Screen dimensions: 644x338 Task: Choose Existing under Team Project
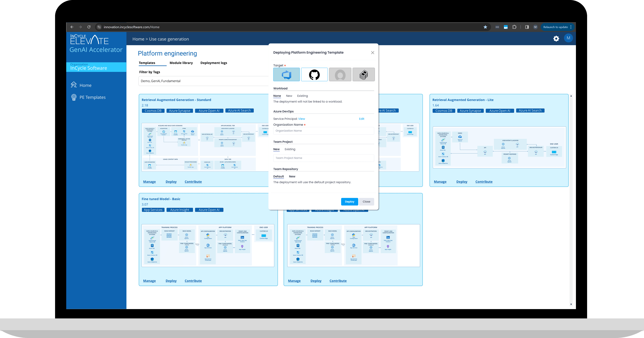point(290,149)
